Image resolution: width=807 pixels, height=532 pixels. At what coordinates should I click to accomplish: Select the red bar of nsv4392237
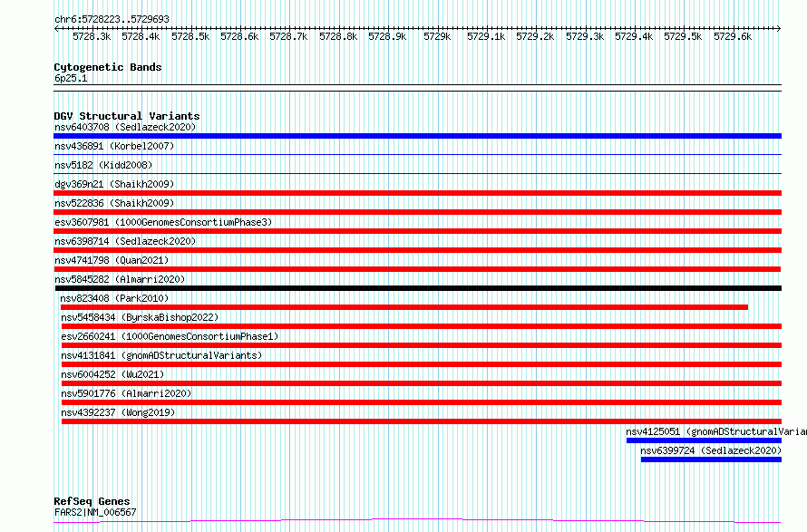pyautogui.click(x=422, y=421)
